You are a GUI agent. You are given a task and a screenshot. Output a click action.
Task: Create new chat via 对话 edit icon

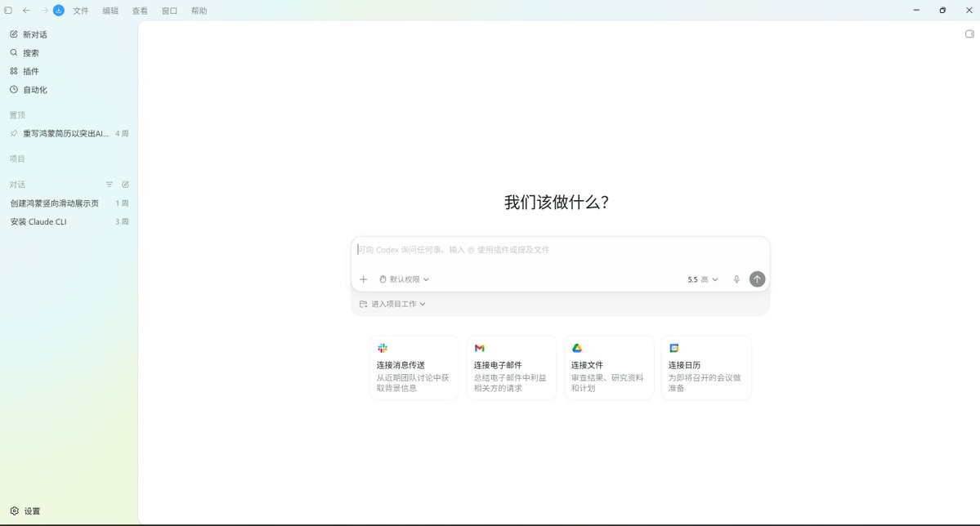(126, 185)
